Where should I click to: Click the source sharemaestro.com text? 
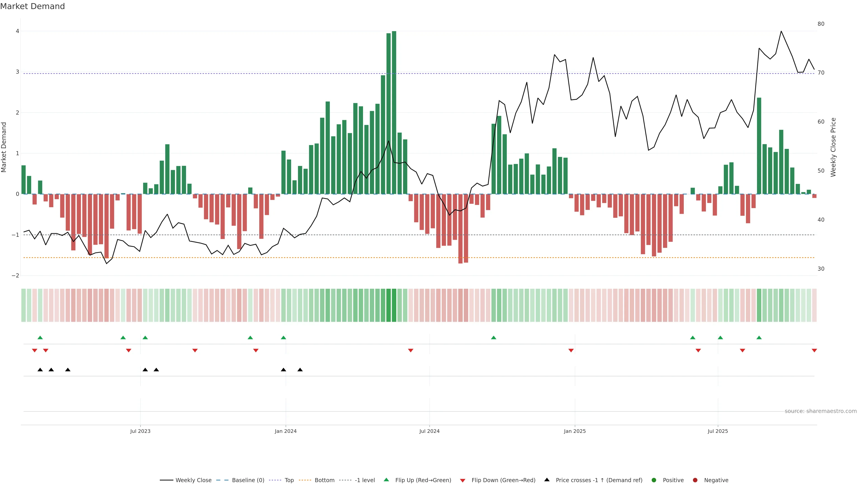pos(821,411)
